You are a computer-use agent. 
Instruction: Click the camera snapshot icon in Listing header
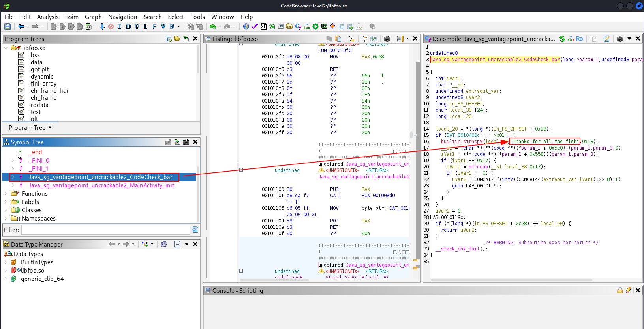[x=387, y=39]
